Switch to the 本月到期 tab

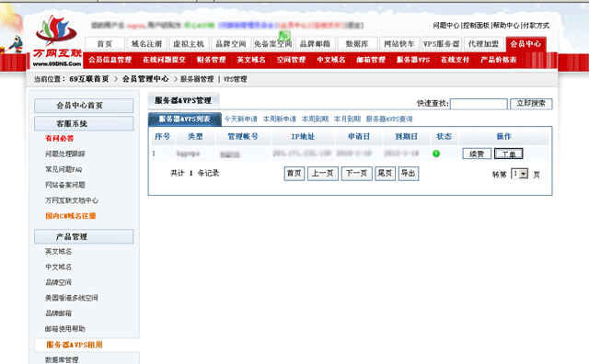point(347,119)
